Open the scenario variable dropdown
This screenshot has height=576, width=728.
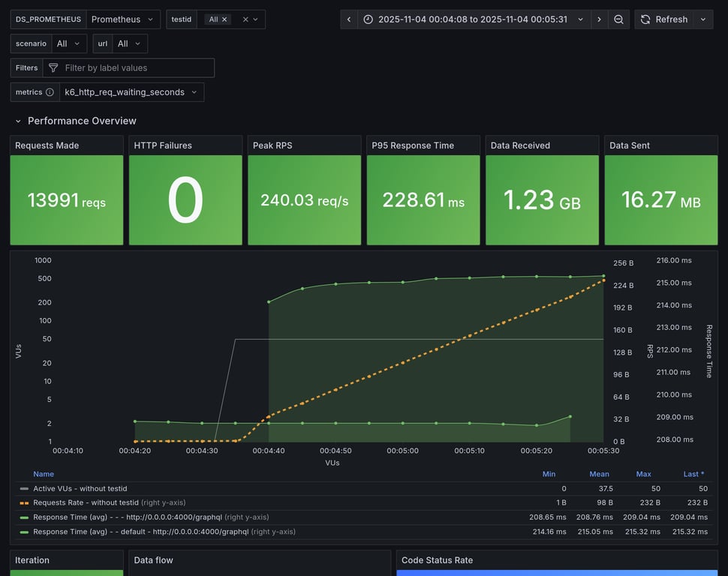[68, 44]
